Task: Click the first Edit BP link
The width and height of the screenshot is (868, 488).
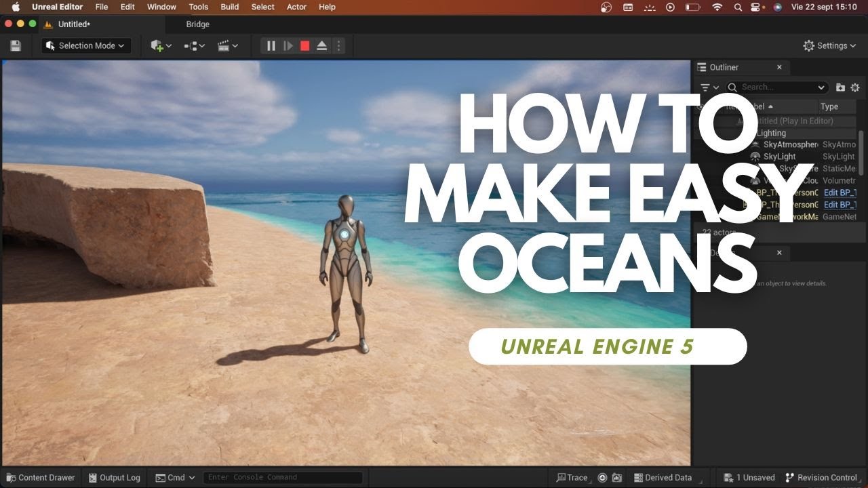Action: click(x=840, y=192)
